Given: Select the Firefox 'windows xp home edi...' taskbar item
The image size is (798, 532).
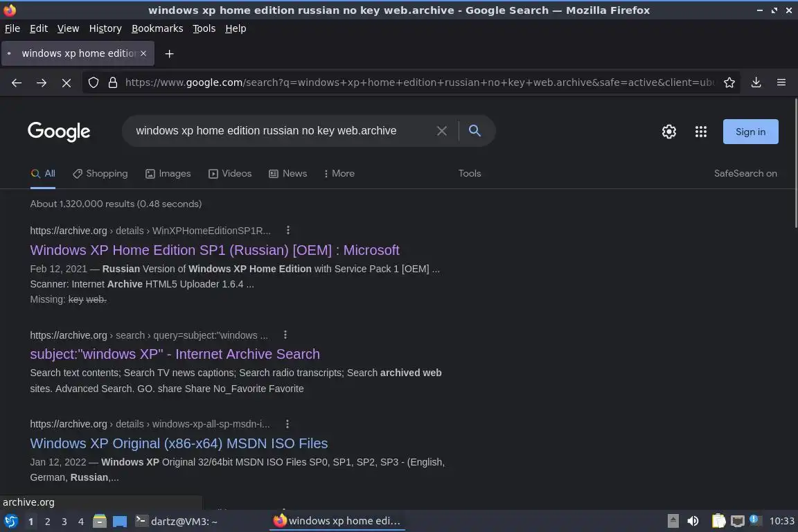Looking at the screenshot, I should click(337, 521).
